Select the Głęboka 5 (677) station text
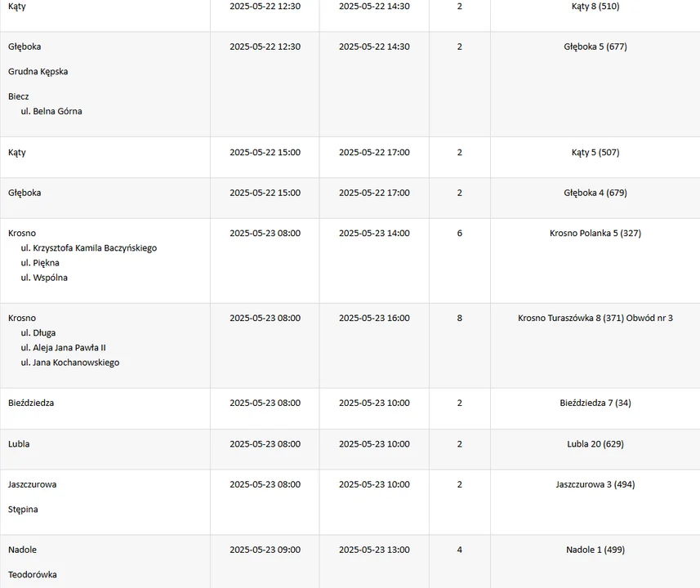 pyautogui.click(x=595, y=47)
